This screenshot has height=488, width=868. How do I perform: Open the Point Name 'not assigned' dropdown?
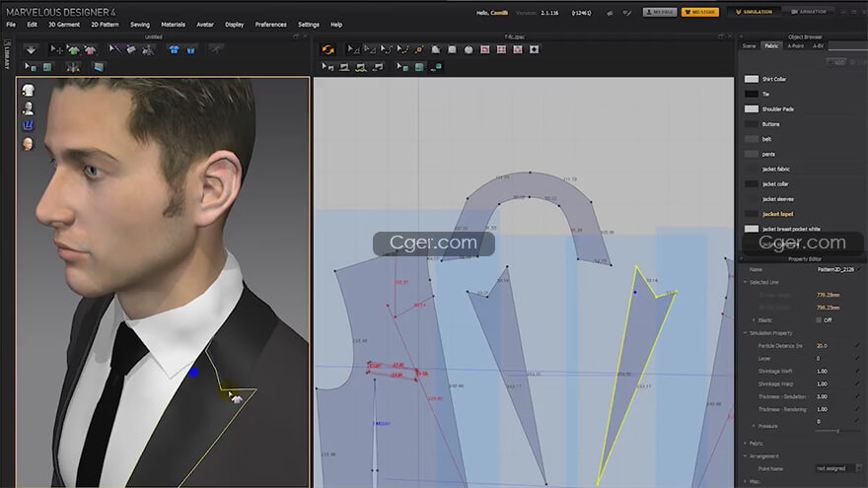click(x=834, y=468)
